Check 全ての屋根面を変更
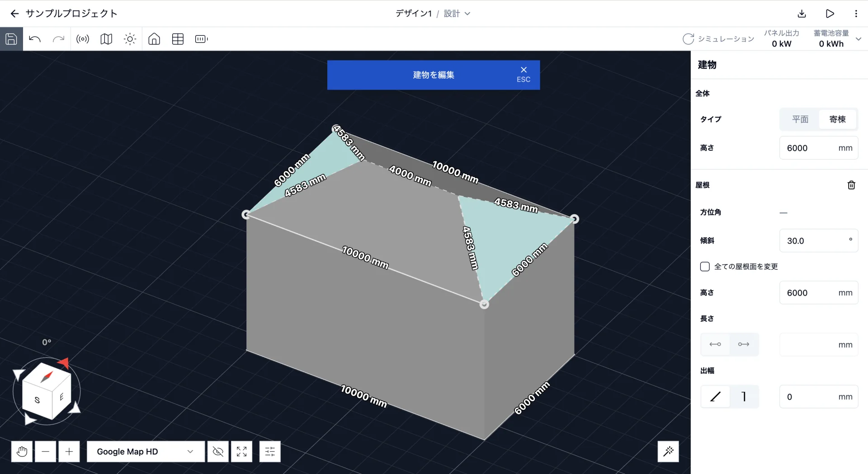Screen dimensions: 868x474 coord(705,267)
